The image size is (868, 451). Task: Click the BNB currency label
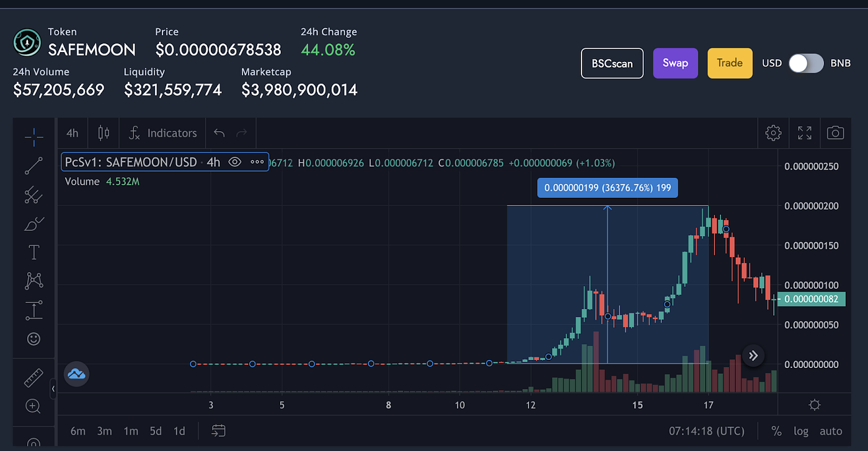840,63
